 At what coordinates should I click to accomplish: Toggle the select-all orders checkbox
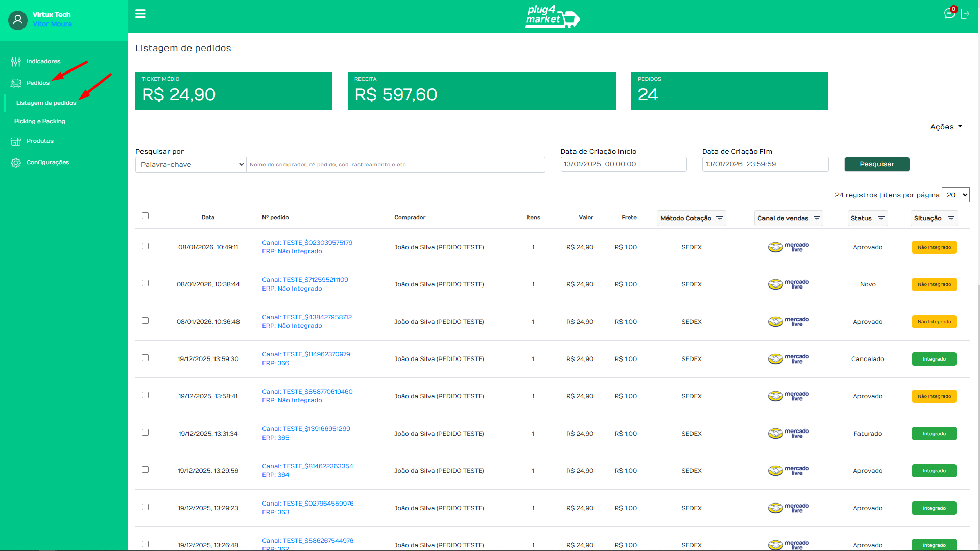click(146, 216)
